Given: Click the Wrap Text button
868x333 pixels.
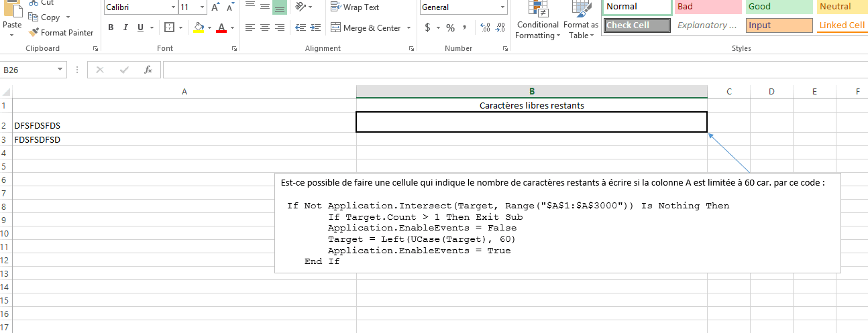Looking at the screenshot, I should coord(355,7).
